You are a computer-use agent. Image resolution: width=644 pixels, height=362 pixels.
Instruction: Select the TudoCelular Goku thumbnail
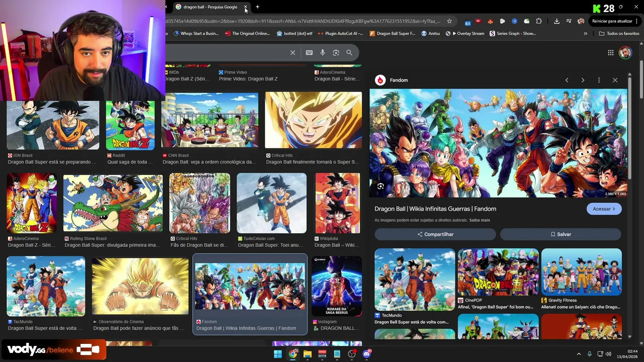272,203
